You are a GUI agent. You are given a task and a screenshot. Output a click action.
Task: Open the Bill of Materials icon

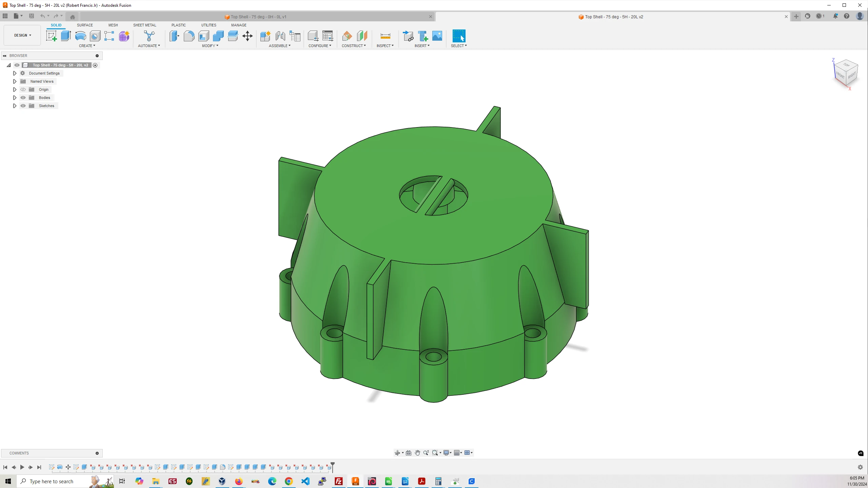[x=295, y=36]
